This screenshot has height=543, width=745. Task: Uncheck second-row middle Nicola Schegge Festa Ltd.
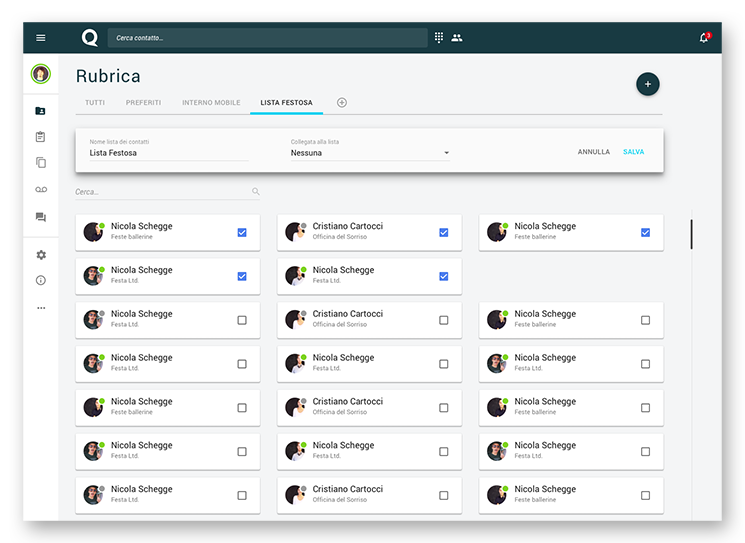pyautogui.click(x=443, y=276)
